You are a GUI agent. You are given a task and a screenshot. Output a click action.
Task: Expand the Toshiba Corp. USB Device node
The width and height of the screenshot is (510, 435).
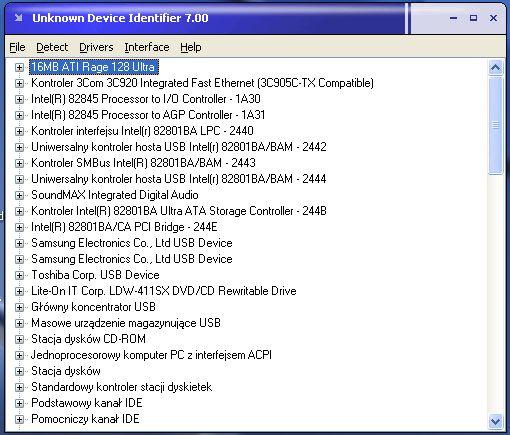pos(19,275)
